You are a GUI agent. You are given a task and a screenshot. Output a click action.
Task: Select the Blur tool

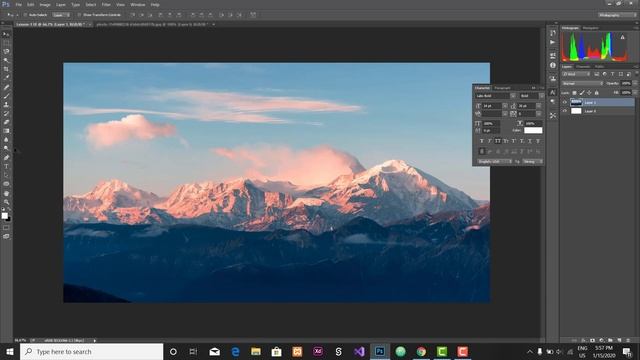(6, 140)
